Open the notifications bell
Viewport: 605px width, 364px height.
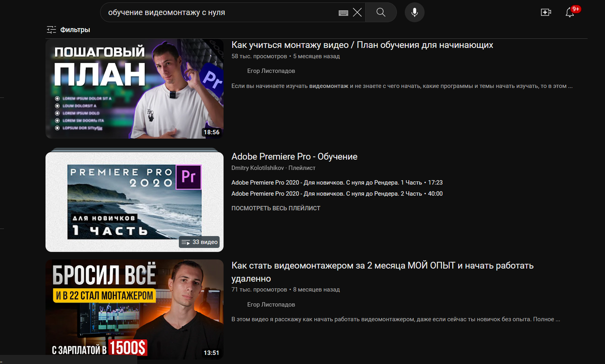(x=570, y=13)
